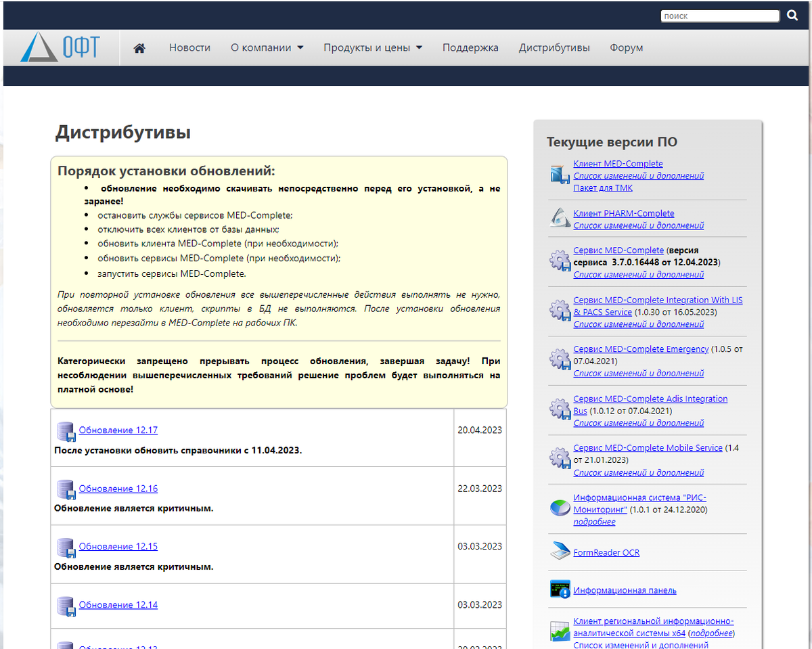Click the FormReader OCR icon

tap(559, 550)
